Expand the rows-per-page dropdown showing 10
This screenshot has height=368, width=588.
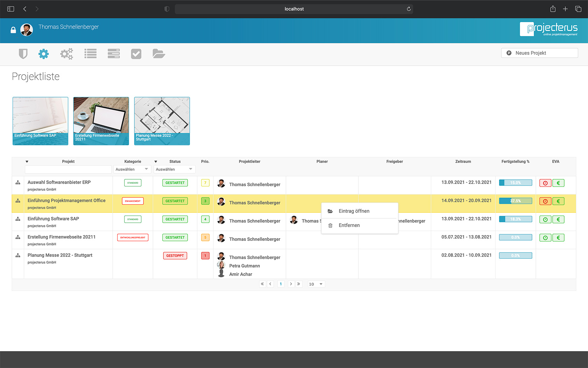(x=316, y=284)
